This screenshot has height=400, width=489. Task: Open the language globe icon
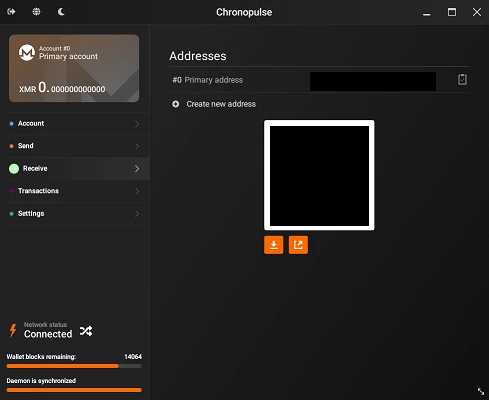pyautogui.click(x=36, y=12)
